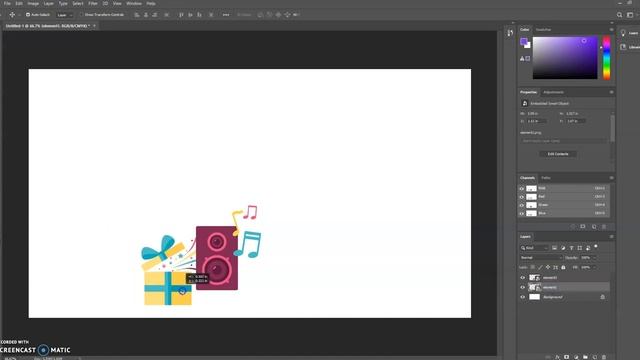640x360 pixels.
Task: Open the Window menu
Action: click(134, 3)
